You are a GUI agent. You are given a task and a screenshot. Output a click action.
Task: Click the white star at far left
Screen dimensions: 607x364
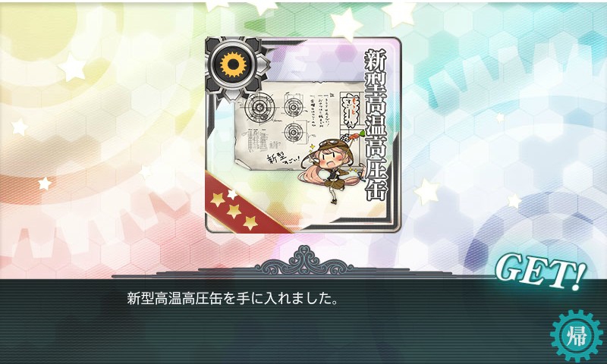19,127
